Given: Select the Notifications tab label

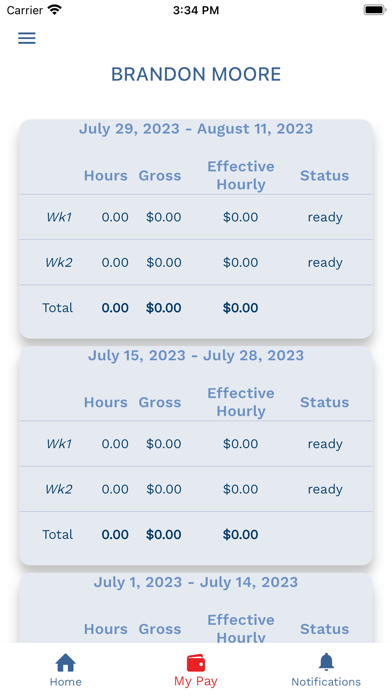Looking at the screenshot, I should tap(326, 682).
